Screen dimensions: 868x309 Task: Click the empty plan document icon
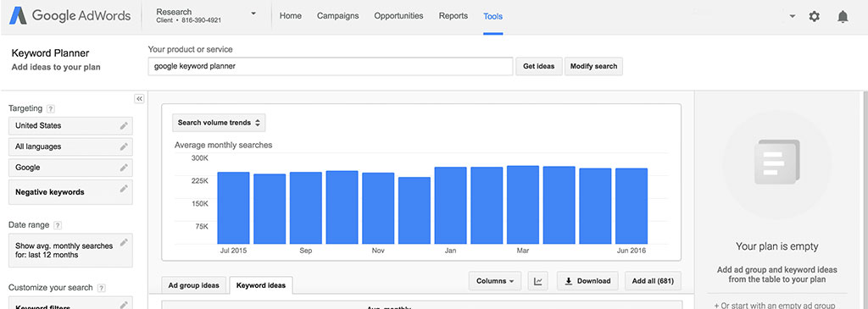(x=776, y=162)
